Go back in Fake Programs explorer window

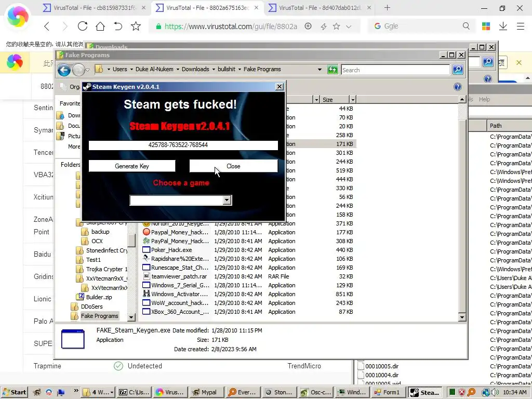click(64, 70)
